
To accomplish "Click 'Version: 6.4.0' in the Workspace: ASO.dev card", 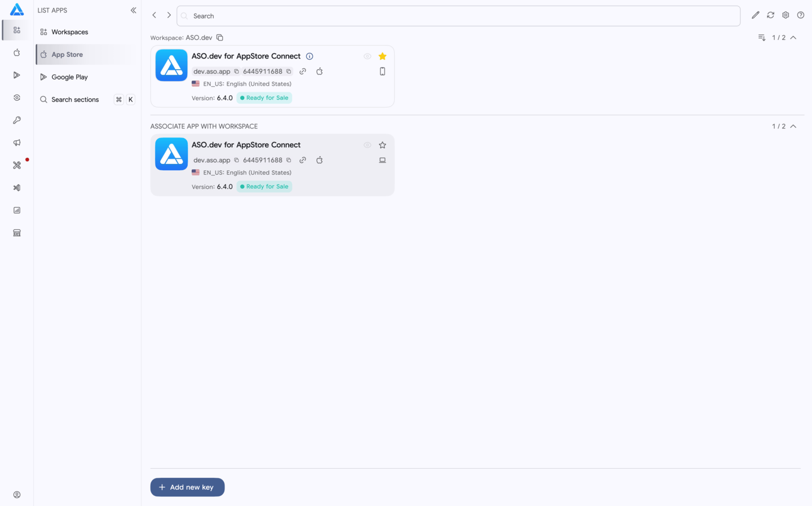I will (212, 98).
